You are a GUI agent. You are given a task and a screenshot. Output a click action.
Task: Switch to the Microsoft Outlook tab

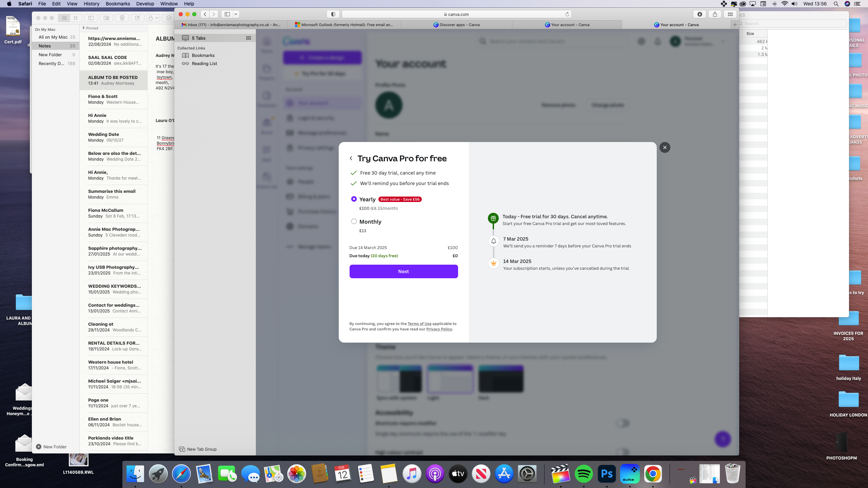pos(344,25)
